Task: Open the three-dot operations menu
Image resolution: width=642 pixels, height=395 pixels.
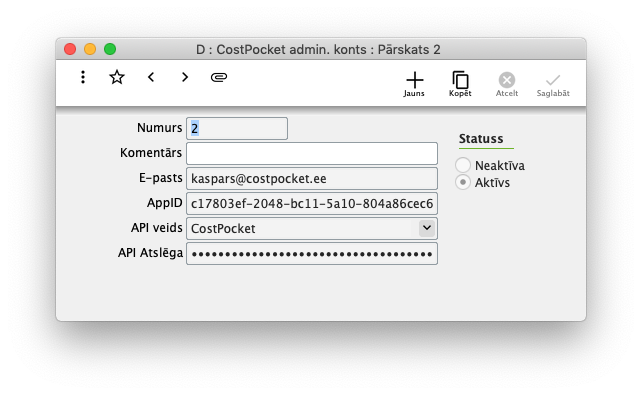Action: (83, 77)
